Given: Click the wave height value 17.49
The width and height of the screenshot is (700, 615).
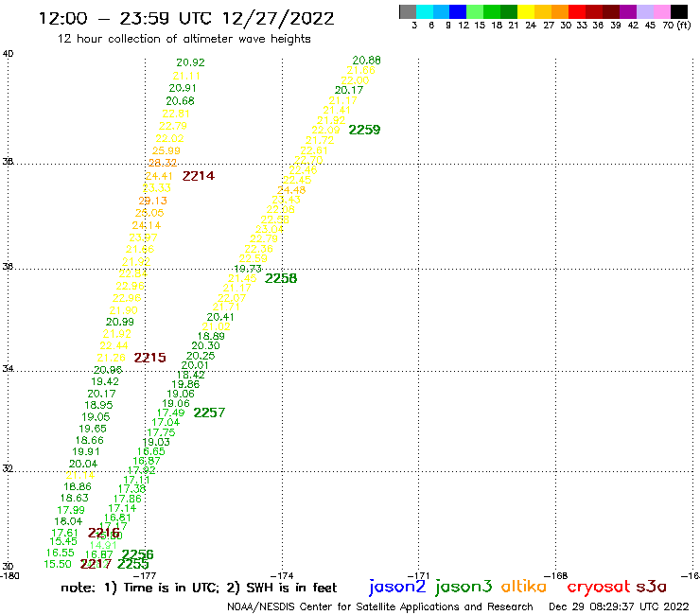Looking at the screenshot, I should (x=170, y=413).
